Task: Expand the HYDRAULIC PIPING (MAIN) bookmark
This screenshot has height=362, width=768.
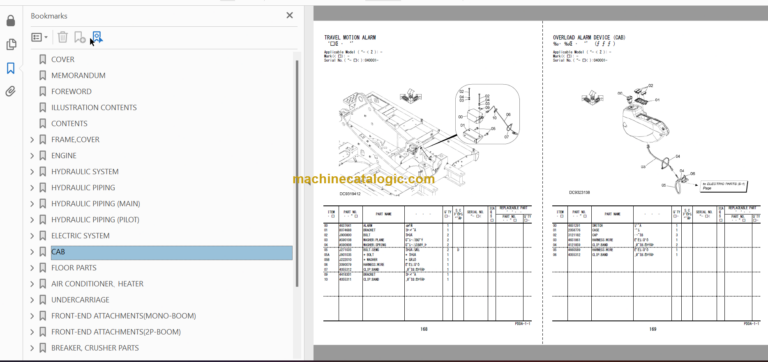Action: (32, 204)
